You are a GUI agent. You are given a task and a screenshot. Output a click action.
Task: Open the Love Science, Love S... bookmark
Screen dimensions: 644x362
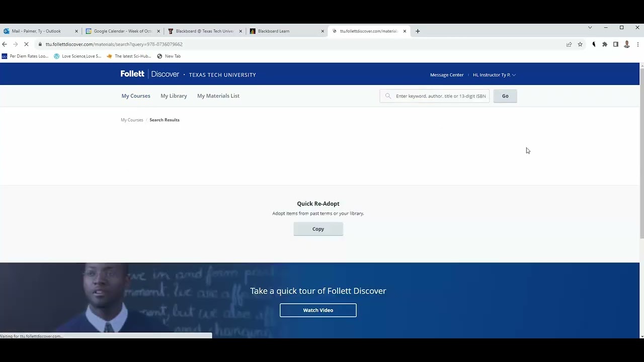pos(77,56)
